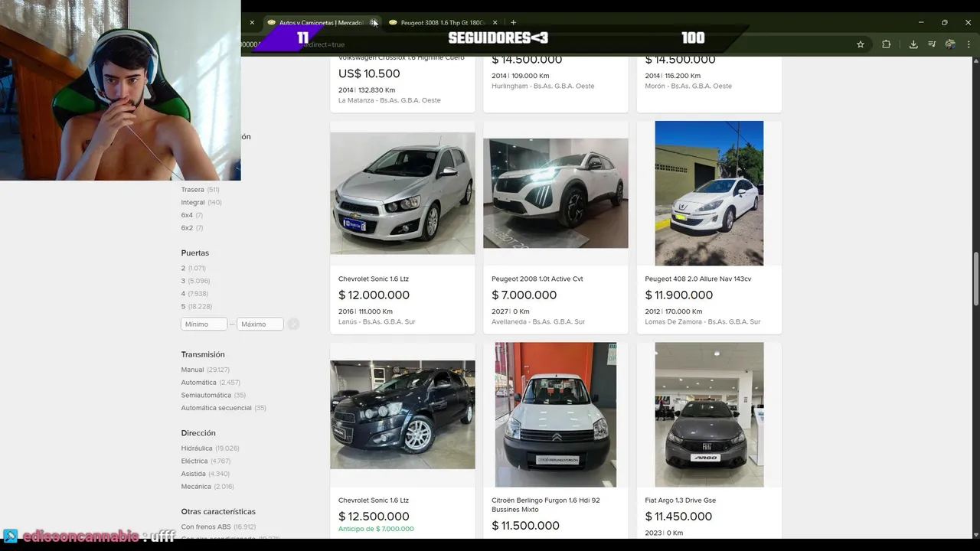Screen dimensions: 980x551
Task: Open the white Peugeot 2008 photo
Action: (x=556, y=193)
